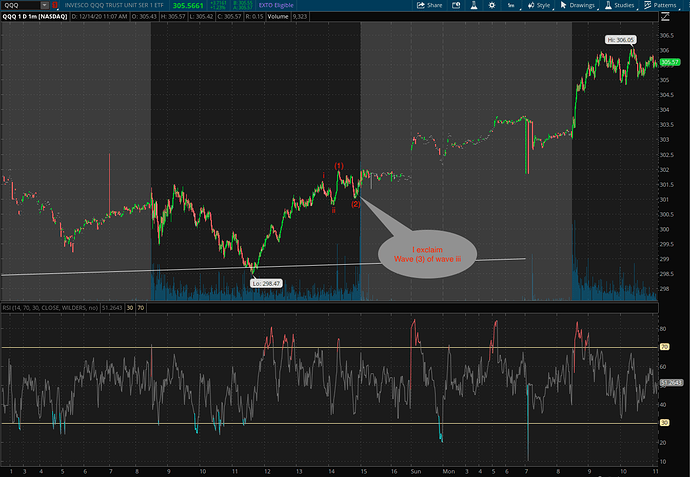This screenshot has height=477, width=690.
Task: Select the QQQ 1 D 1m chart title
Action: (x=34, y=17)
